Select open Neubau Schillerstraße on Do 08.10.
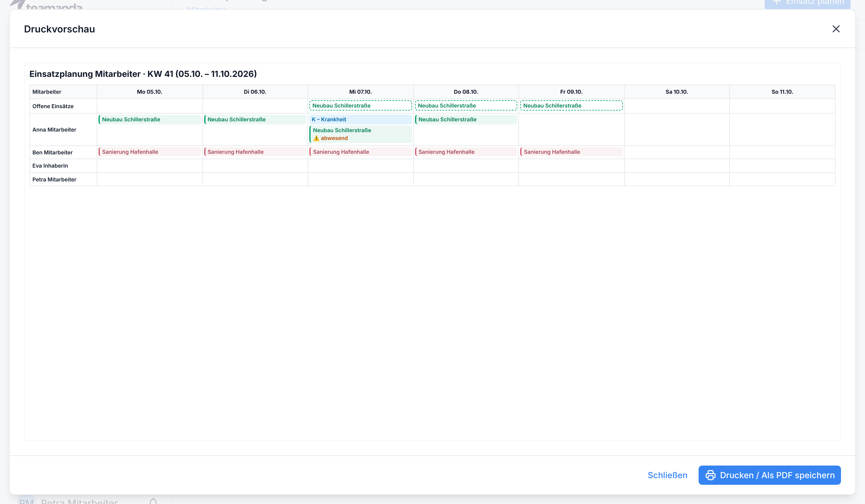Viewport: 865px width, 504px height. coord(466,105)
